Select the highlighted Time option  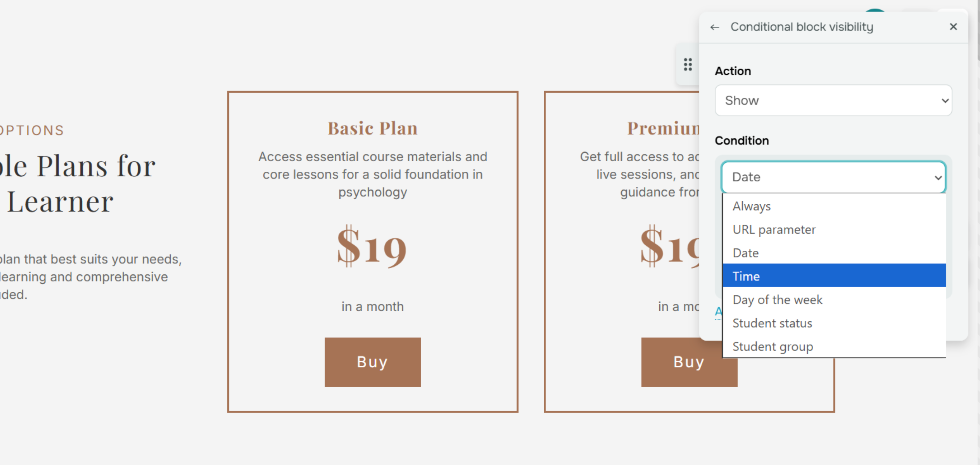point(746,276)
